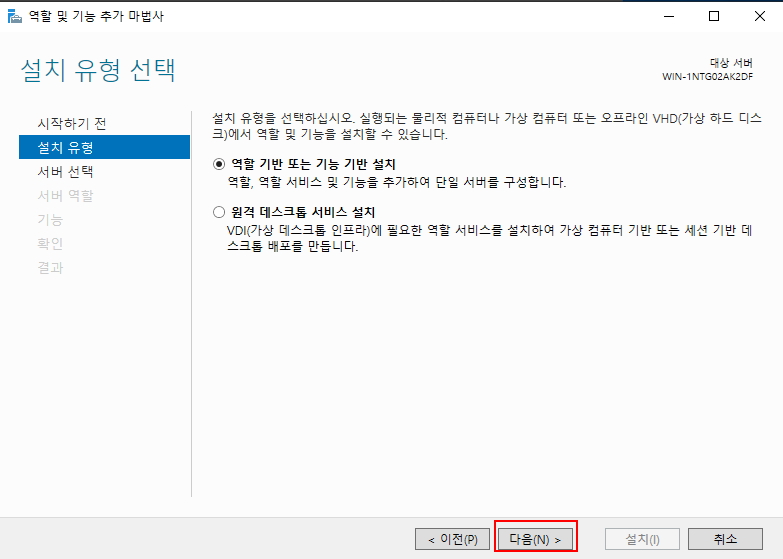Go back with the < 이전(P) button
Viewport: 783px width, 559px height.
click(x=453, y=539)
